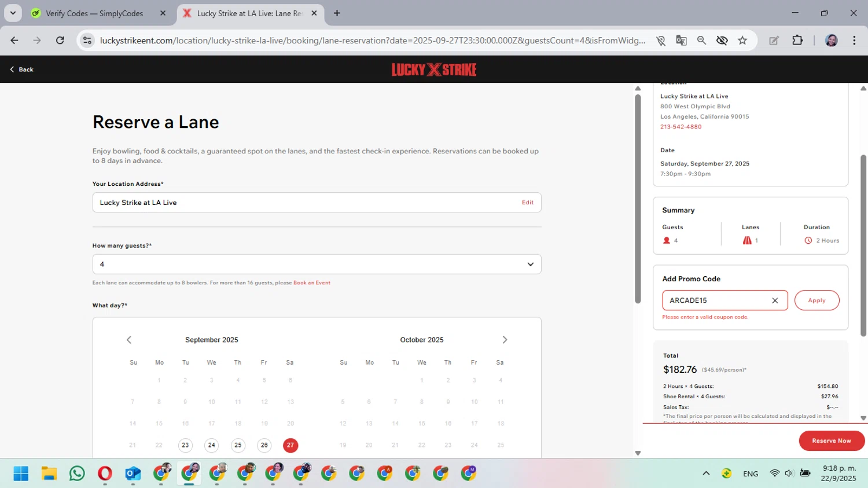Open WhatsApp from taskbar
The image size is (868, 488).
pos(77,474)
